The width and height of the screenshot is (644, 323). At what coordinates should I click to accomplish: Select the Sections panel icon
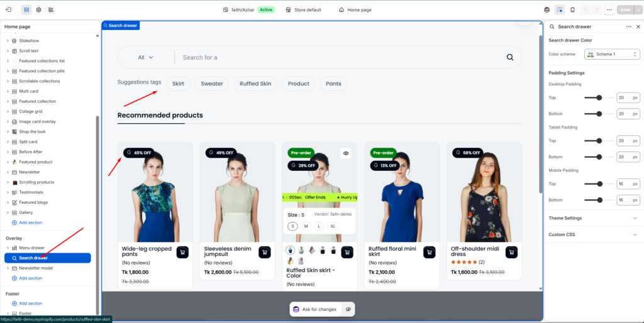pos(26,9)
